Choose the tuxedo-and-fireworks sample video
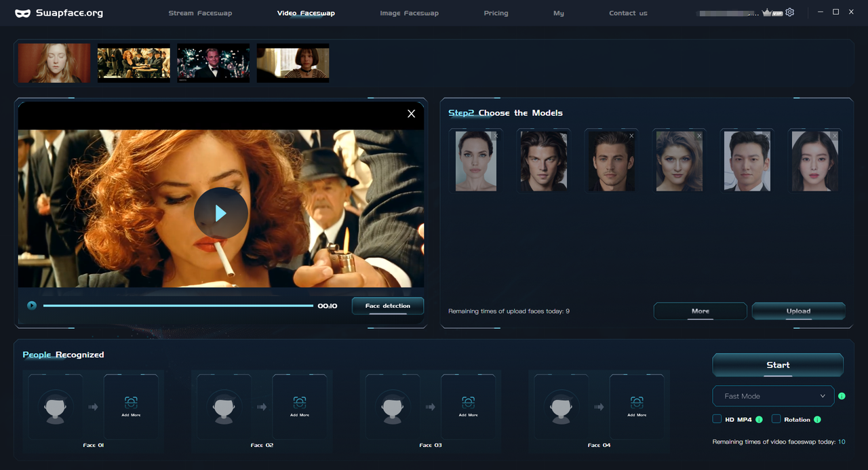This screenshot has width=868, height=470. [213, 63]
